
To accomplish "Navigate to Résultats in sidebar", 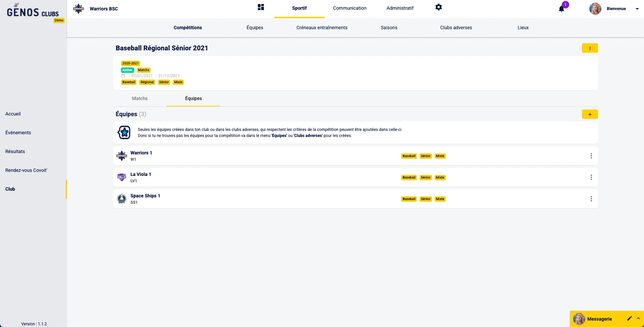I will pos(15,151).
